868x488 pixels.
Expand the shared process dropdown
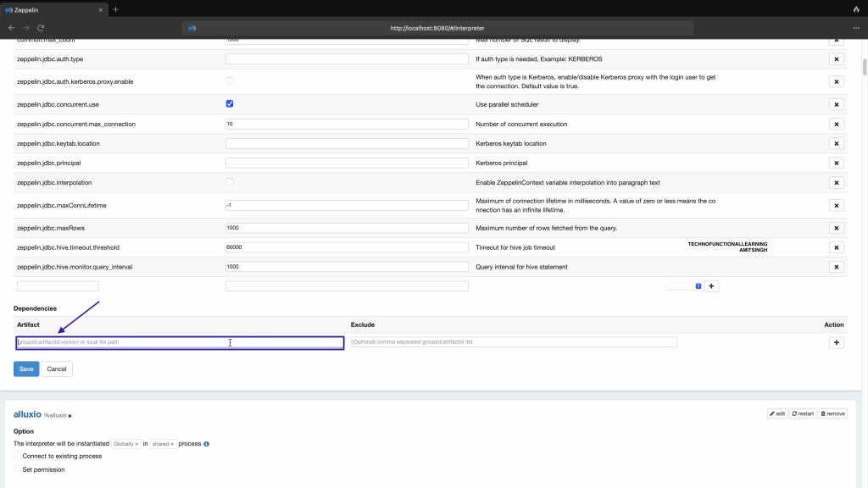(x=163, y=444)
